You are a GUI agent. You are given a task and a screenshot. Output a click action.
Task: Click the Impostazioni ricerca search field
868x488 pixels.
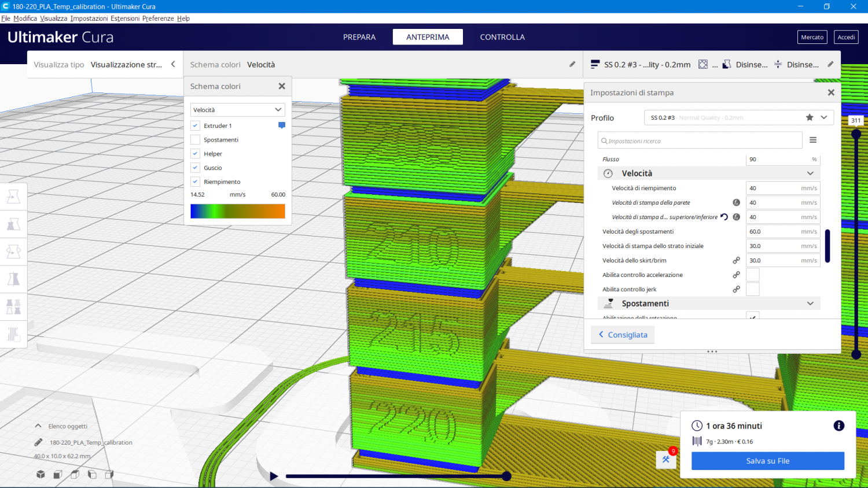[x=700, y=141]
